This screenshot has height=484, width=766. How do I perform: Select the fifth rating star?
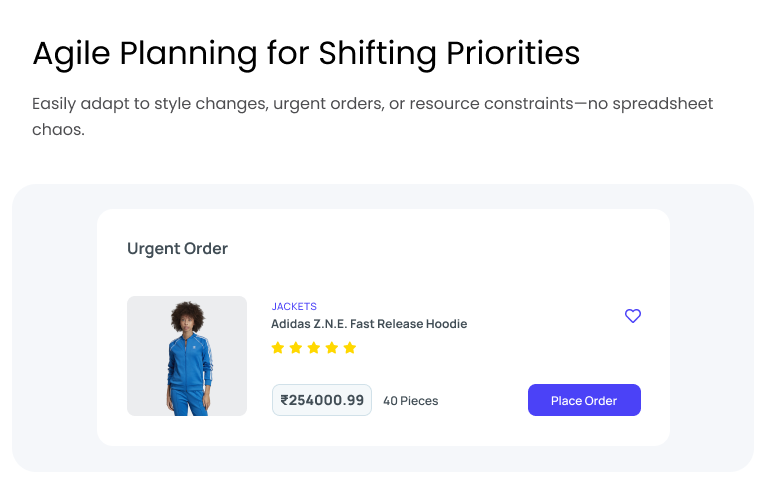tap(350, 348)
